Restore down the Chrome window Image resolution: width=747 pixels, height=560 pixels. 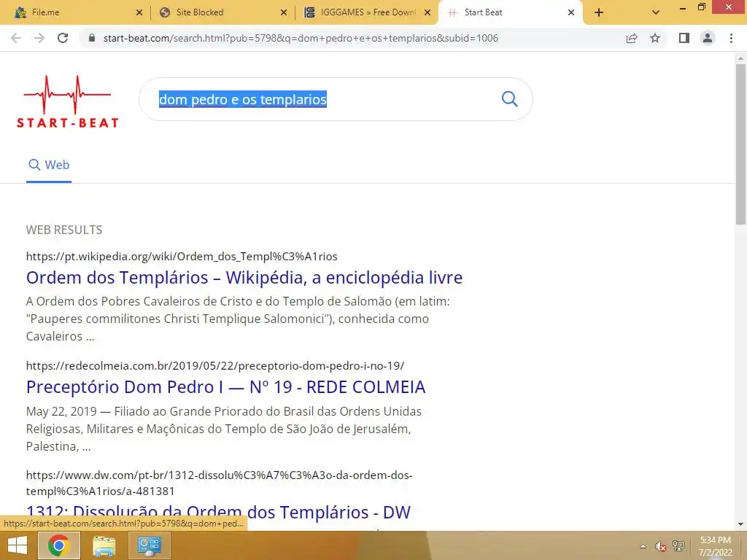click(702, 7)
